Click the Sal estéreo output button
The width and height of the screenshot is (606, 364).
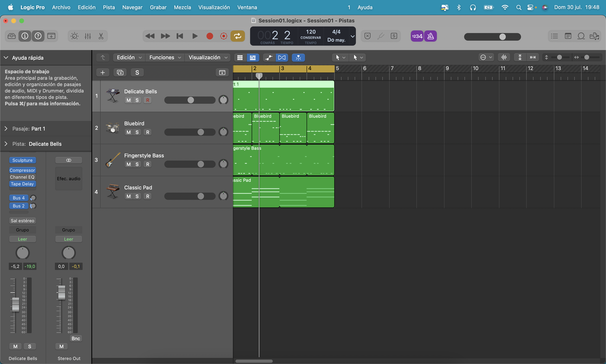pyautogui.click(x=23, y=220)
